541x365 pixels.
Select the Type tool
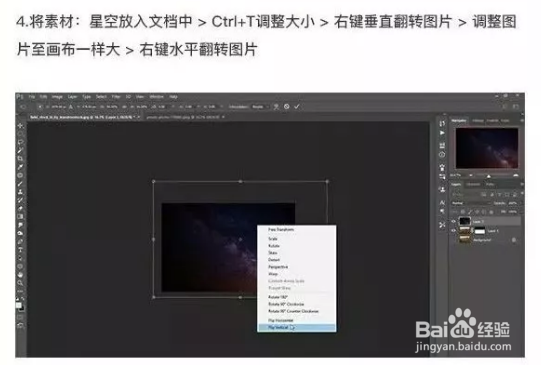pos(20,250)
